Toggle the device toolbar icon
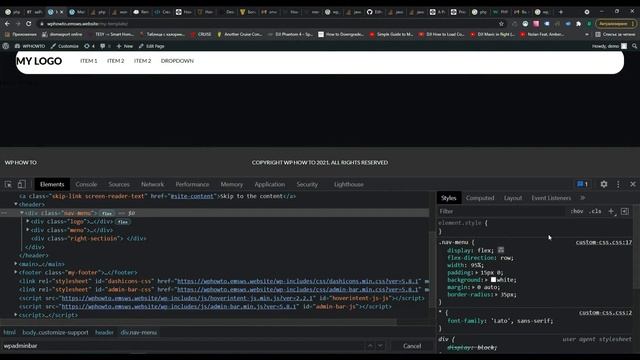The width and height of the screenshot is (640, 360). pos(22,184)
